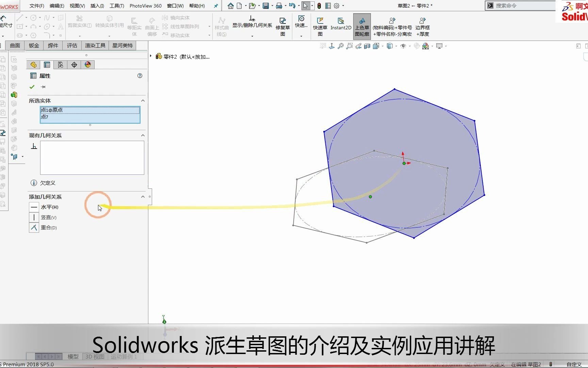Screen dimensions: 588x368
Task: Switch to the 渲染工具 ribbon tab
Action: point(95,46)
